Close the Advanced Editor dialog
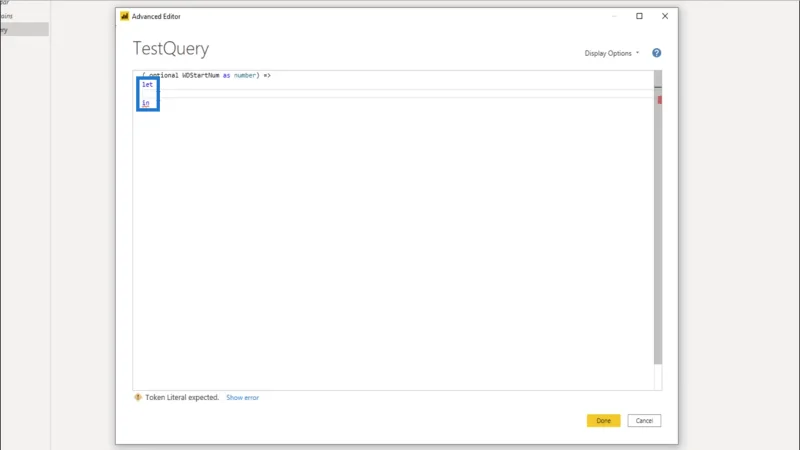 [665, 16]
